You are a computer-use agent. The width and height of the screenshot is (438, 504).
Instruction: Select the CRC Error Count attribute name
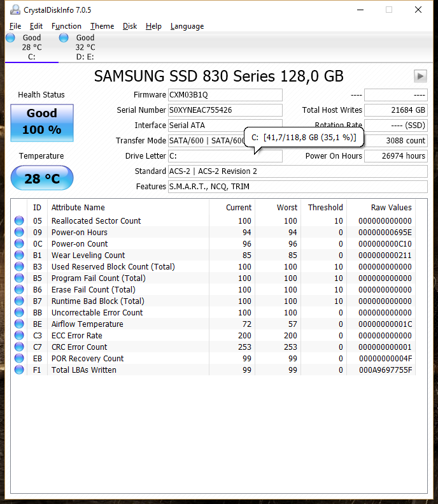(x=80, y=347)
